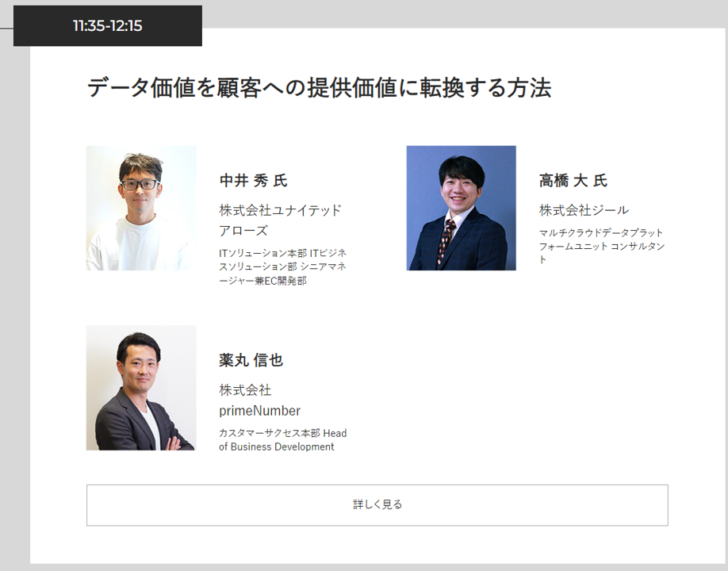Select speaker name 中井 秀 氏
This screenshot has width=728, height=571.
[253, 180]
